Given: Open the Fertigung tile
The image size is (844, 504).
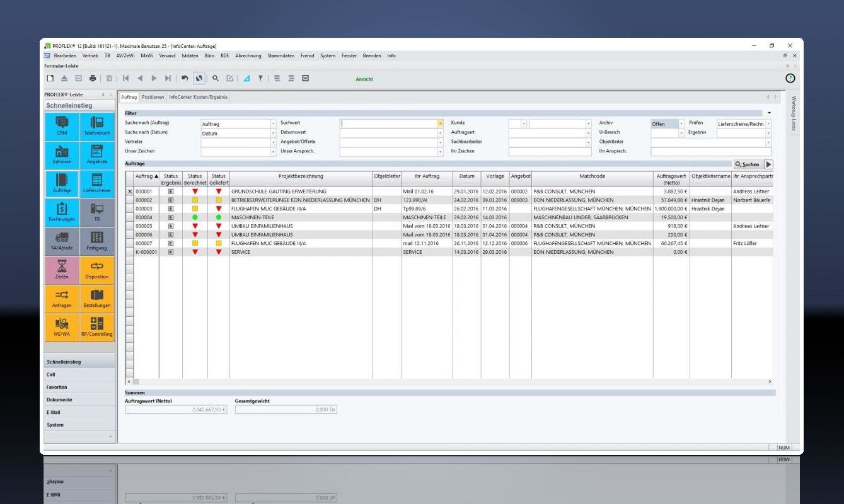Looking at the screenshot, I should click(97, 241).
